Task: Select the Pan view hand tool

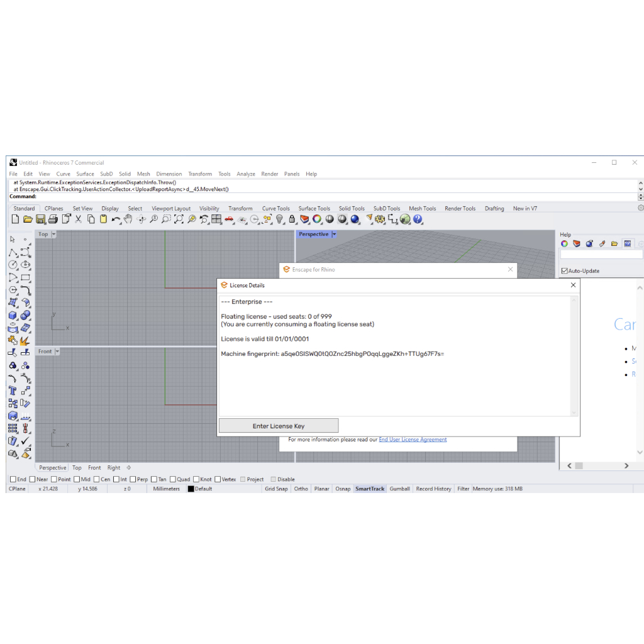Action: 128,219
